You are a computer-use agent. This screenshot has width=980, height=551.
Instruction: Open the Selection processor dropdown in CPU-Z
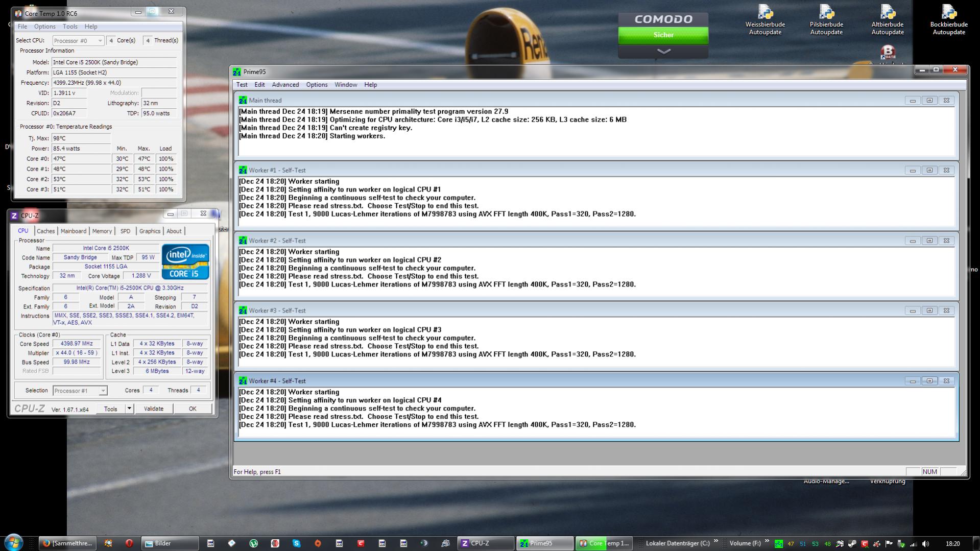[80, 391]
